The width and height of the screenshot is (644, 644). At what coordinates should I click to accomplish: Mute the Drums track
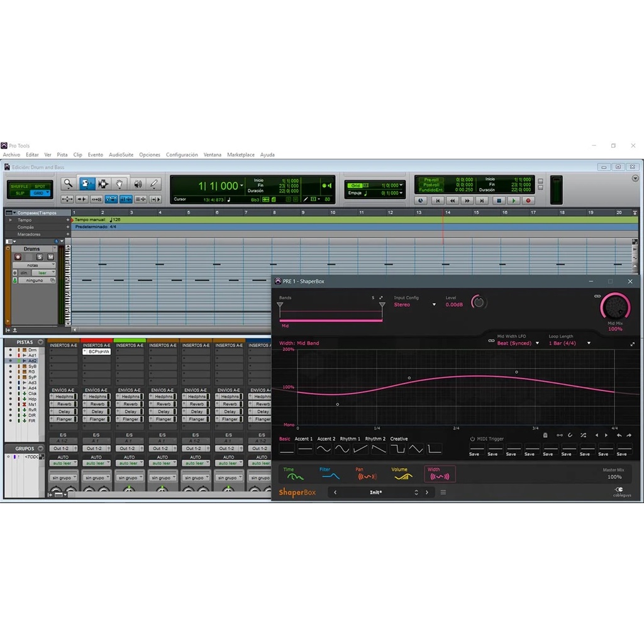(x=50, y=257)
